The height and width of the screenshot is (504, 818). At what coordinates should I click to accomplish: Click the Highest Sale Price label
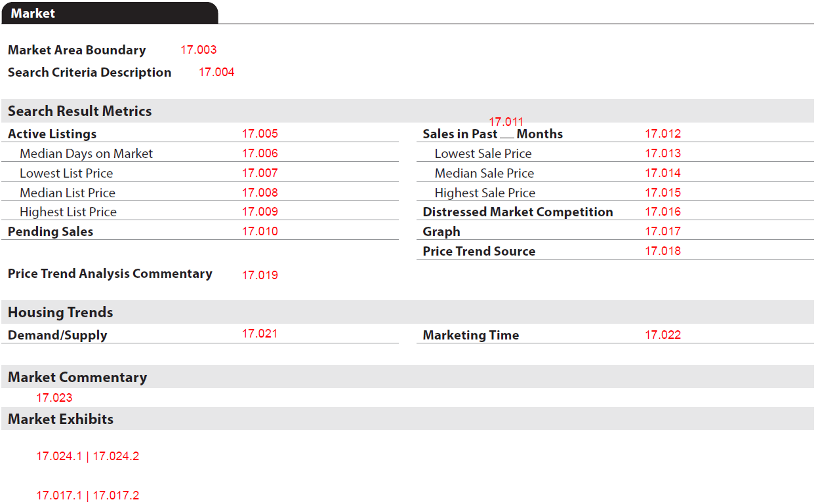[485, 193]
